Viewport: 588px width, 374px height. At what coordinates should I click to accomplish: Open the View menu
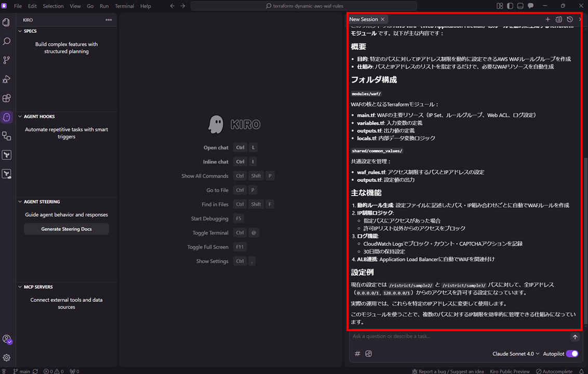coord(75,6)
